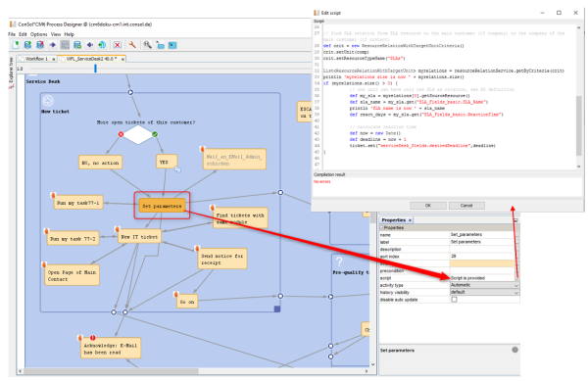
Task: Select the Set parameters workflow activity
Action: coord(162,206)
